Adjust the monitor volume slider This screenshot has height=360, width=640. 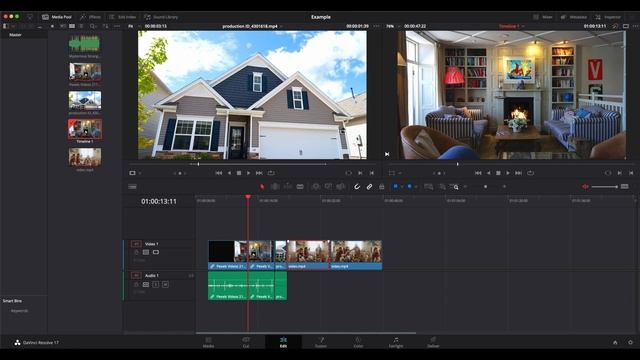[x=604, y=187]
